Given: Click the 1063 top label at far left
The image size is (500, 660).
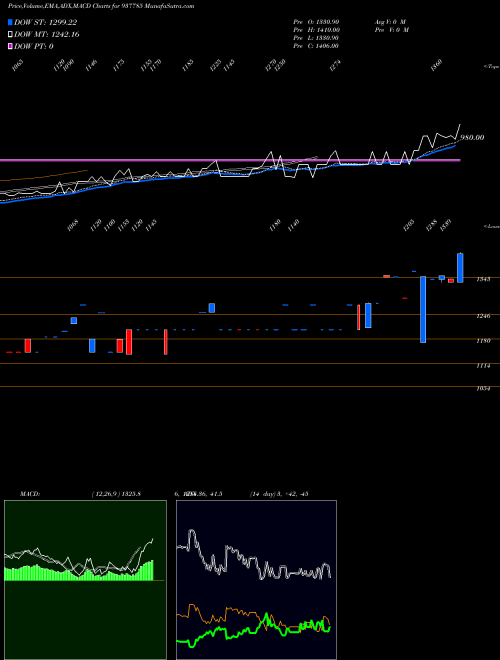Looking at the screenshot, I should pos(17,65).
